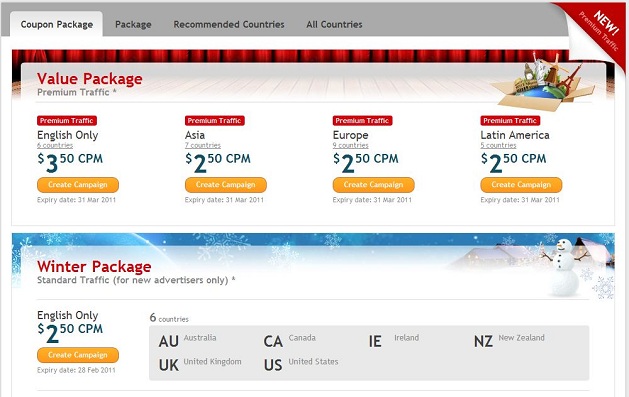Open the 6 countries link under English Only

55,145
